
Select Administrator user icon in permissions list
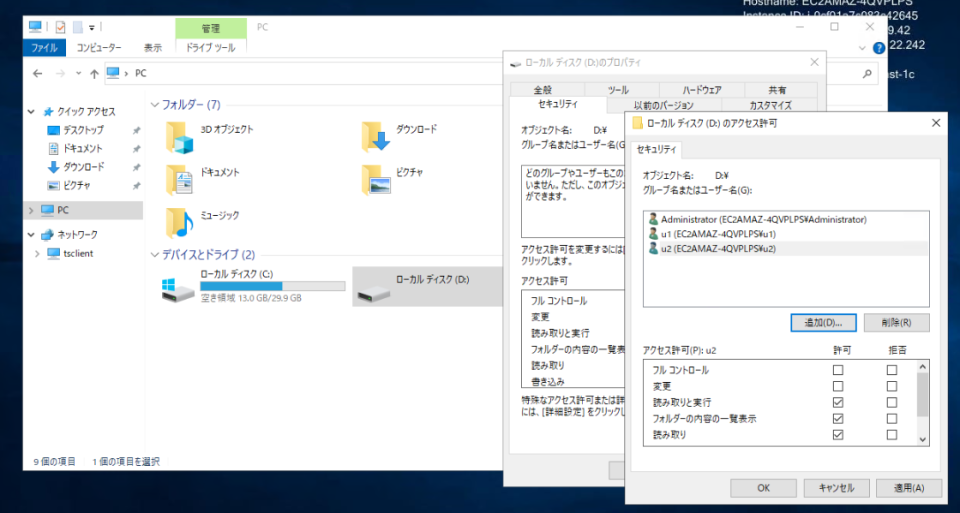[x=653, y=219]
